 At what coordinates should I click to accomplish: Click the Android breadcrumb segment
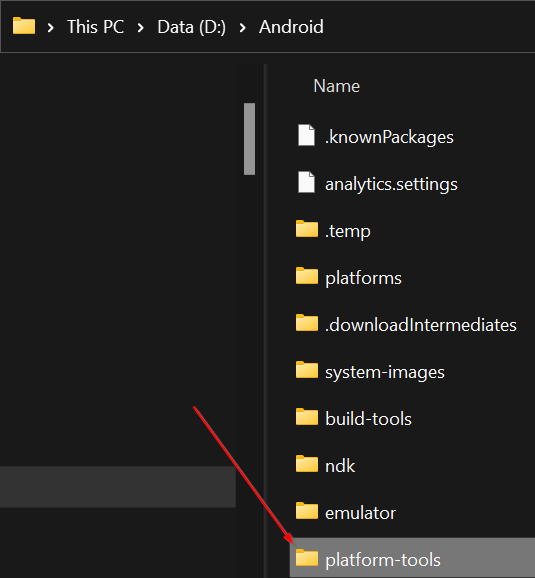(x=291, y=27)
